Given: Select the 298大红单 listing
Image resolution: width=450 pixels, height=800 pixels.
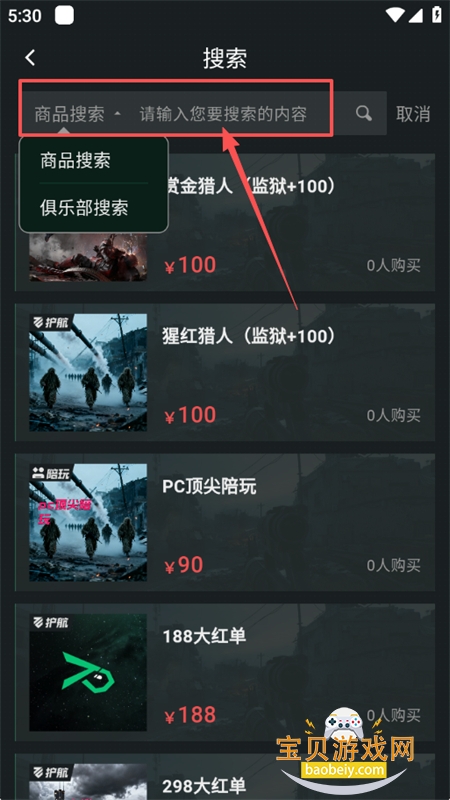Looking at the screenshot, I should point(224,777).
